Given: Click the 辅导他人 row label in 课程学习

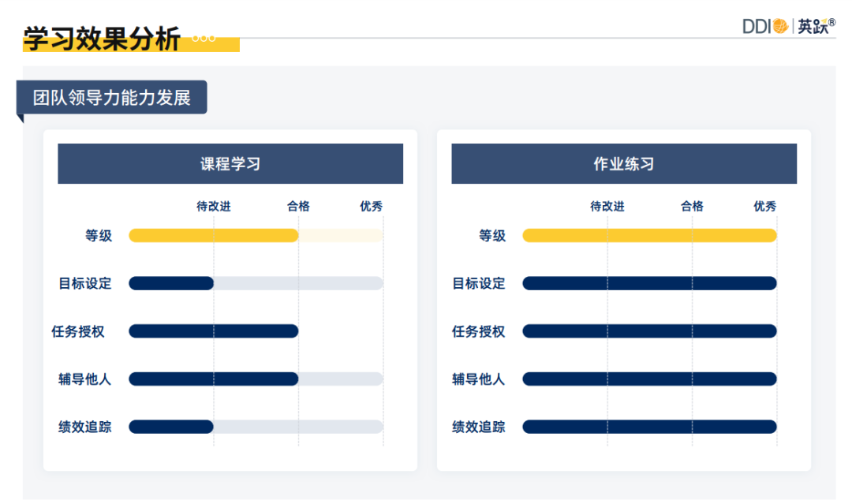Looking at the screenshot, I should coord(84,379).
